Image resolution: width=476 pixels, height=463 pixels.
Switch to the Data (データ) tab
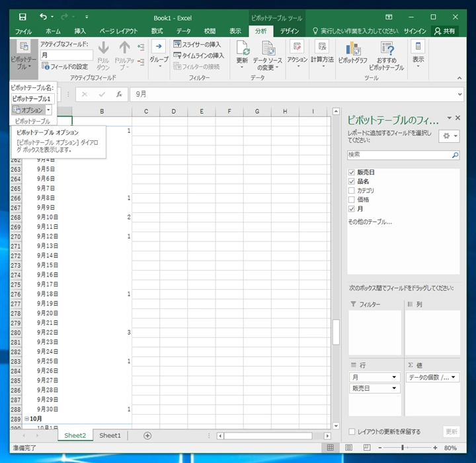(x=183, y=31)
